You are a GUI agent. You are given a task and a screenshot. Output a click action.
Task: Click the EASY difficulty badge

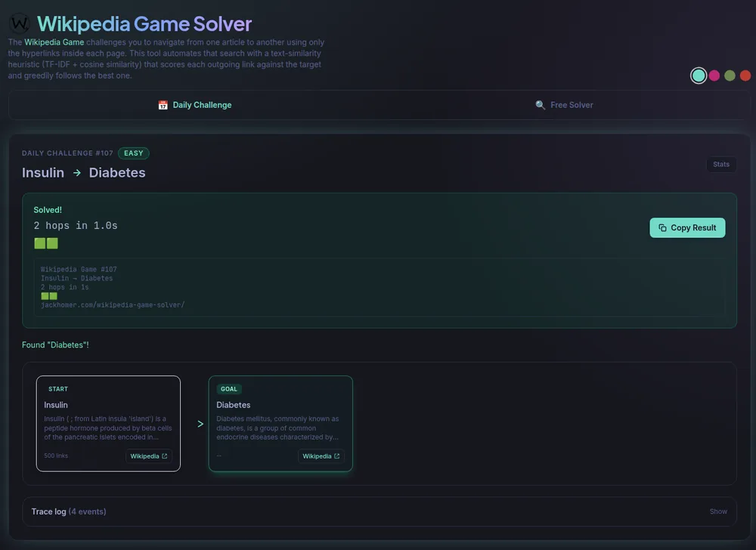(134, 153)
